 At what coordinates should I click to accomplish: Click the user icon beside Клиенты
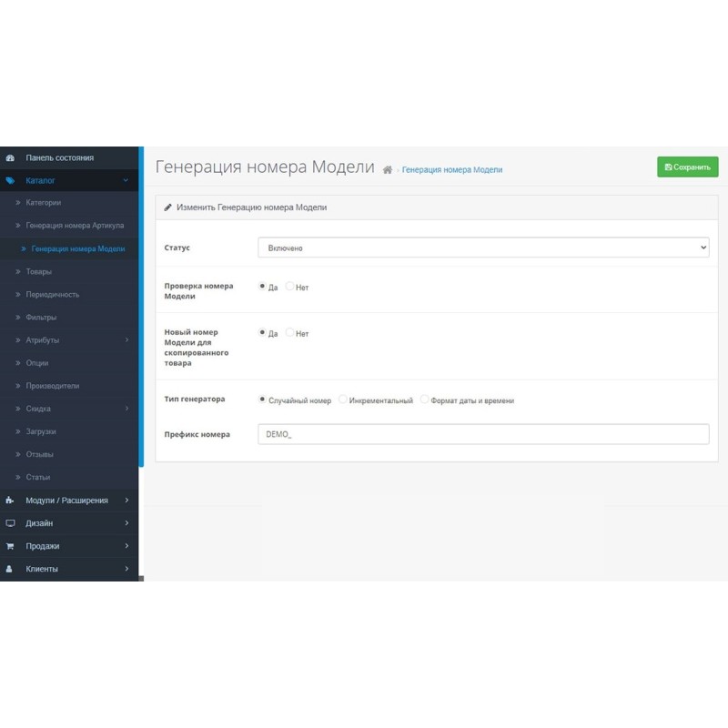click(9, 568)
